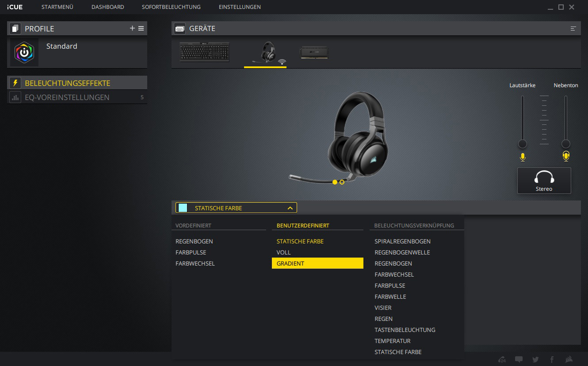Click the Corsair sails logo icon
This screenshot has height=366, width=588.
[569, 359]
